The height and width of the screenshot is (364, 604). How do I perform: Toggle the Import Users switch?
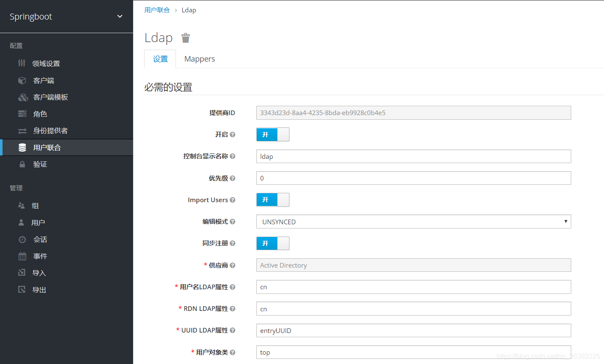pos(273,200)
